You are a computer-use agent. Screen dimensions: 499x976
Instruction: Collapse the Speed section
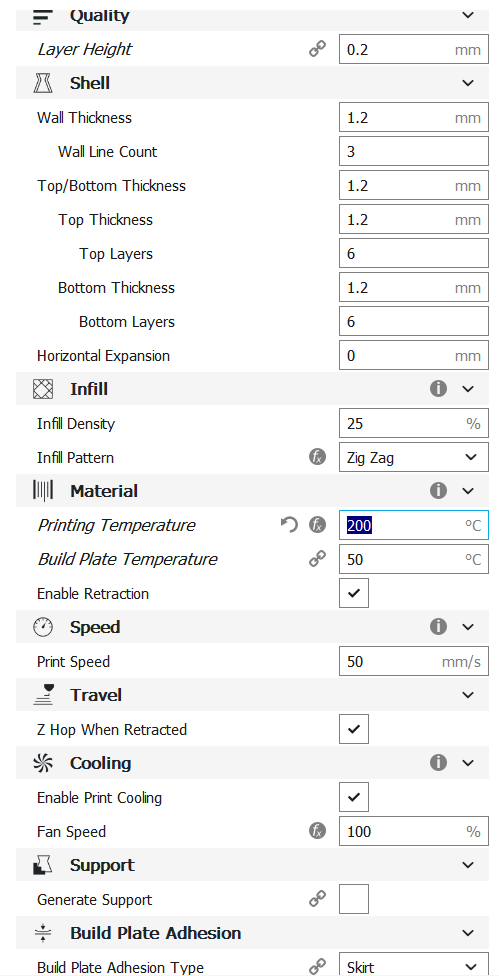pos(469,627)
